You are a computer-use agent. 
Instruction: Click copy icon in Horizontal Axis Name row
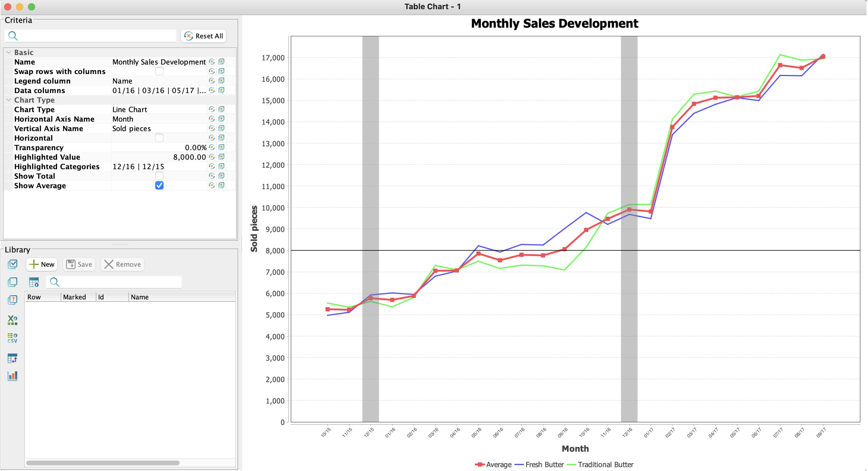coord(221,119)
